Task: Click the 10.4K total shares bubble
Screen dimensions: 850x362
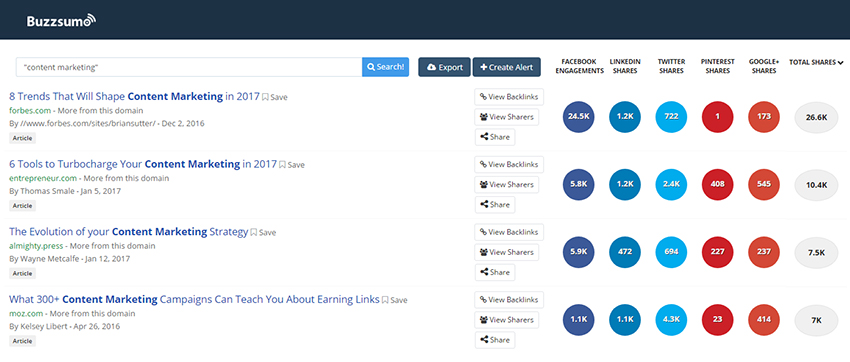Action: point(816,185)
